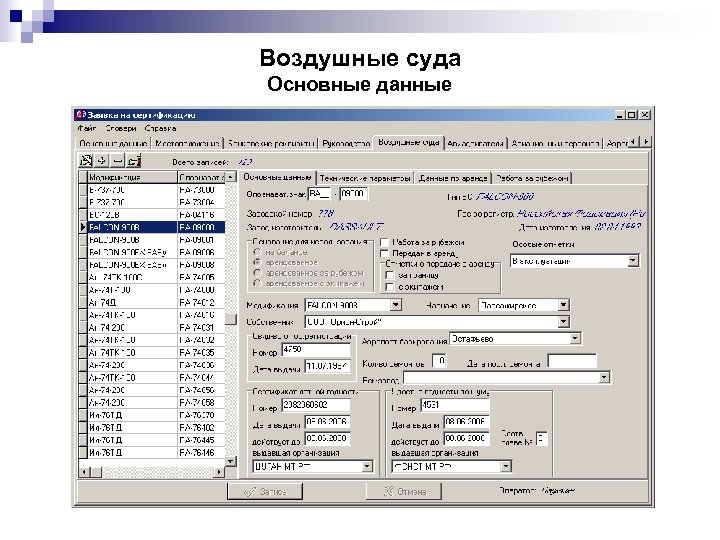720x540 pixels.
Task: Expand 'Аэропорт базирования' dropdown showing Остафьево
Action: [x=575, y=339]
